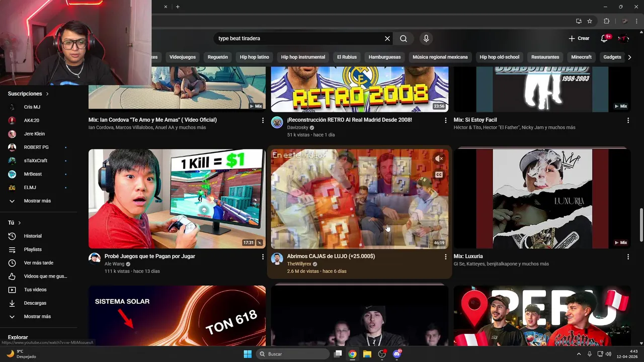Filter by Videojuegos chip

(183, 57)
